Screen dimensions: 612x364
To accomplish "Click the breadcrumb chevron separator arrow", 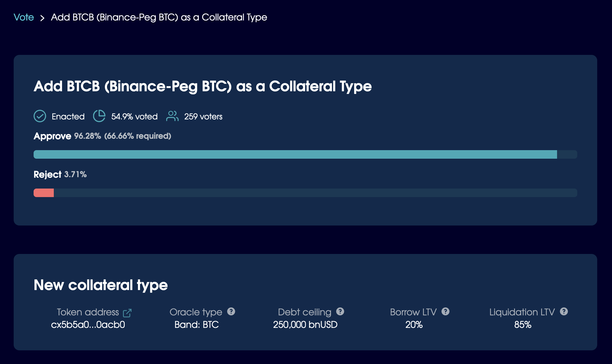I will click(42, 18).
